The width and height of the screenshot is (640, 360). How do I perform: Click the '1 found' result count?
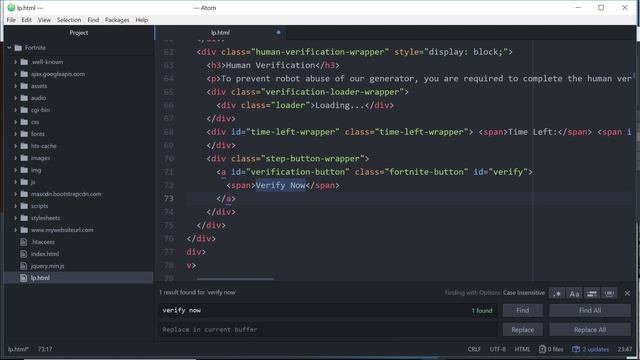click(482, 311)
